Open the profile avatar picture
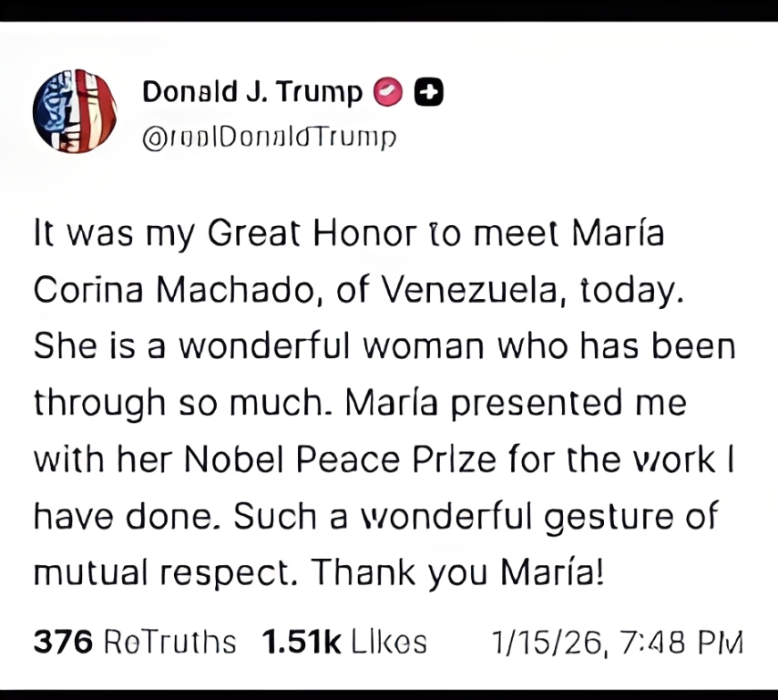 (75, 110)
